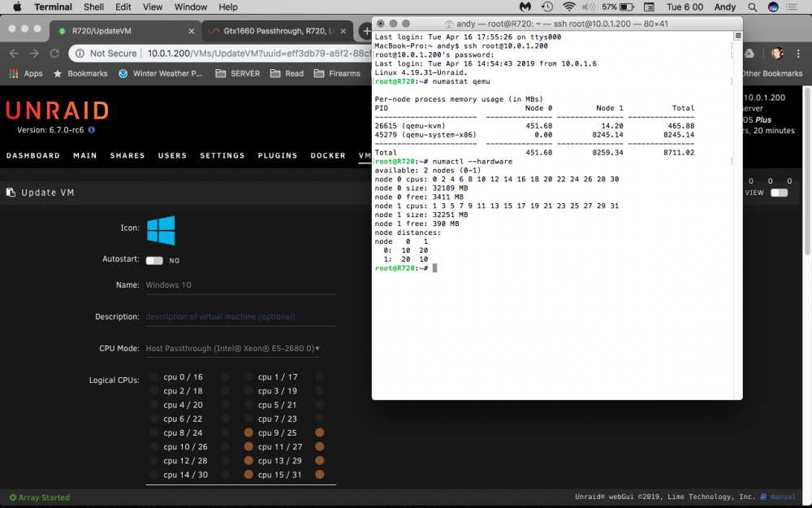Go back with the browser back arrow
Screen dimensions: 812x508
tap(14, 54)
